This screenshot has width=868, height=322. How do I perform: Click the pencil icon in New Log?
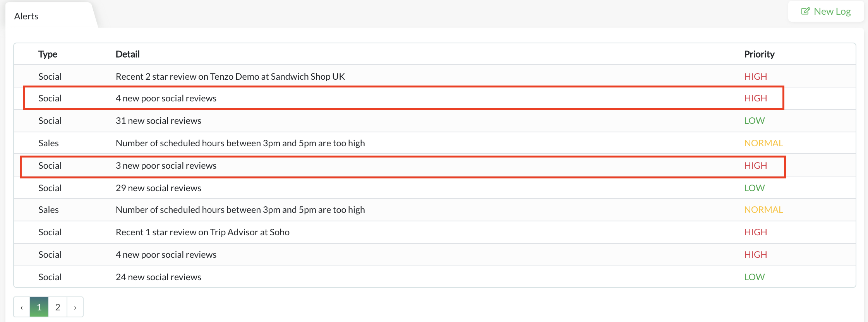tap(805, 11)
